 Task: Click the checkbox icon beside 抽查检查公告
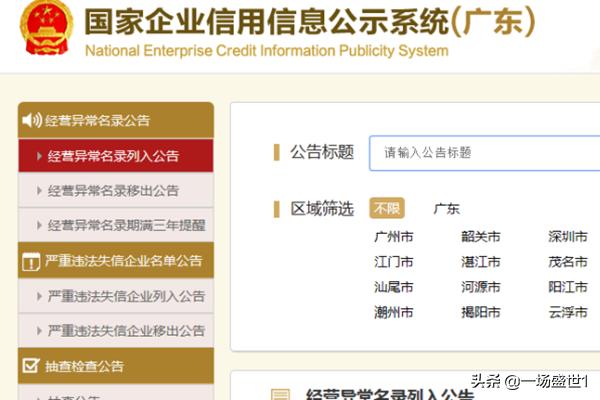click(x=31, y=365)
